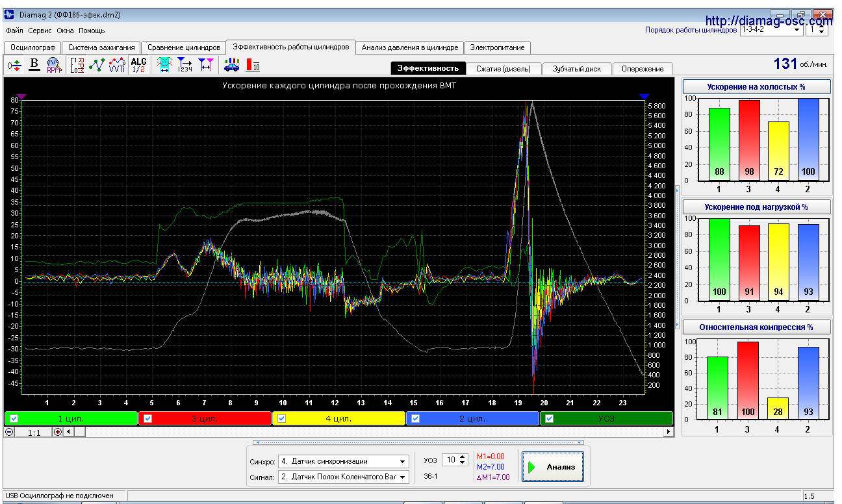Click the 1:1 zoom reset button

click(x=34, y=432)
